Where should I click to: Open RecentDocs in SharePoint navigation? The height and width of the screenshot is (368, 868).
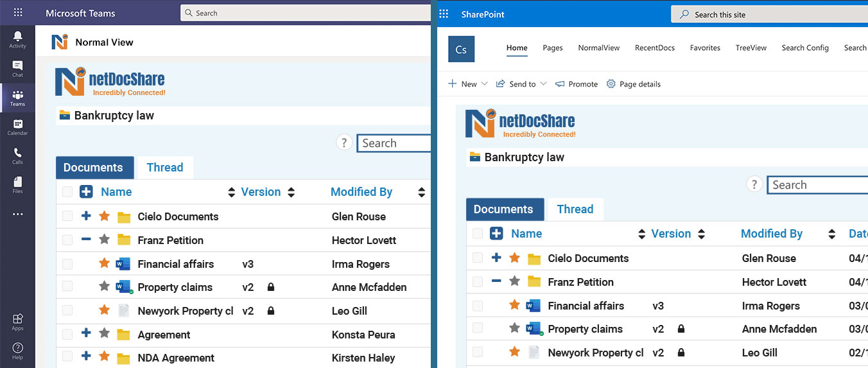point(655,48)
